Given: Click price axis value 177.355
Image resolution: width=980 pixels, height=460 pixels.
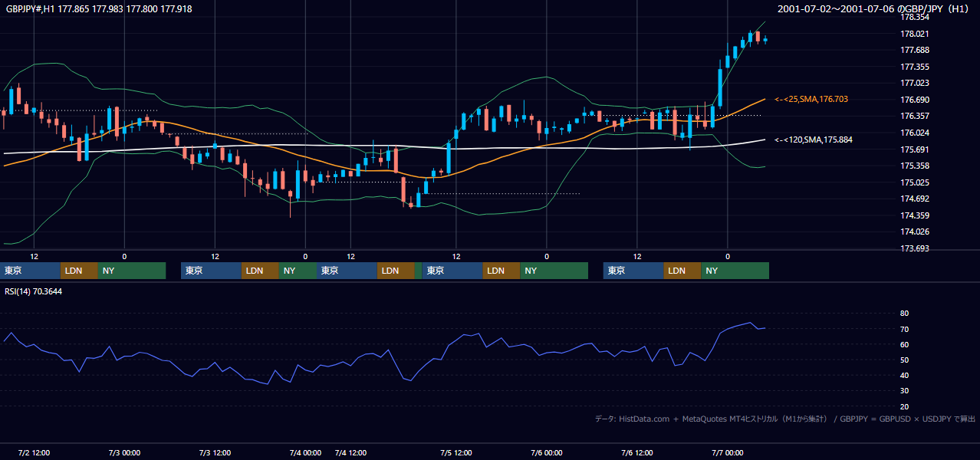Looking at the screenshot, I should [x=914, y=67].
